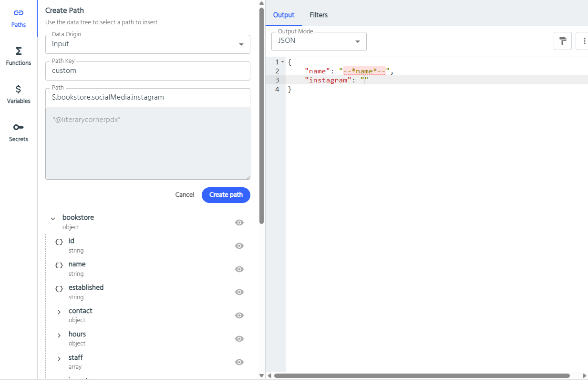Open the Functions sidebar section
This screenshot has height=385, width=588.
click(x=19, y=56)
